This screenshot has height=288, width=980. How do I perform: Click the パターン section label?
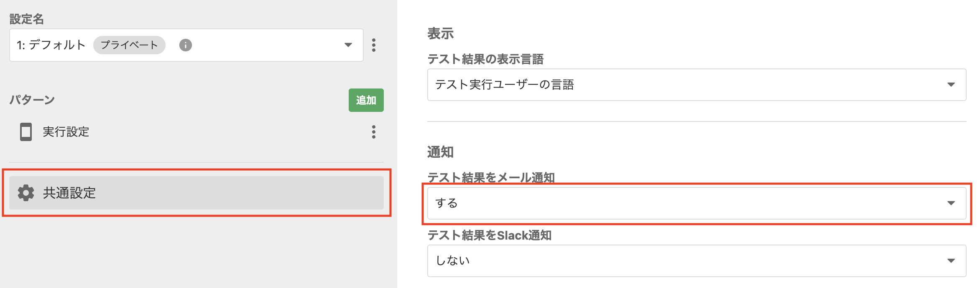32,100
